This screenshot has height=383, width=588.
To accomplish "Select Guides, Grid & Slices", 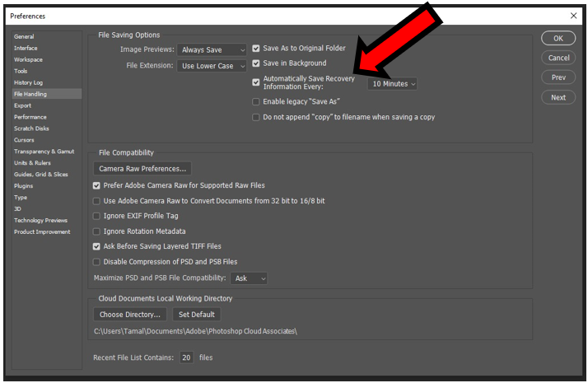I will [x=41, y=174].
